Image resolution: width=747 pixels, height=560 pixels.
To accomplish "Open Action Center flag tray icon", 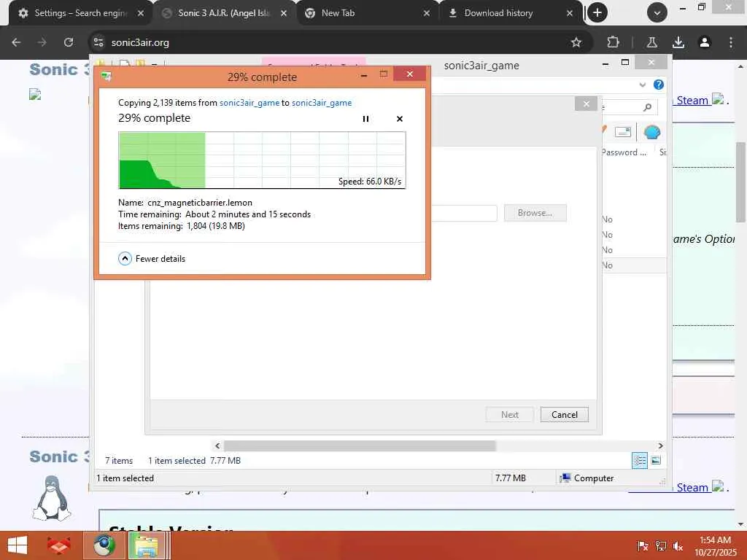I will pos(642,546).
